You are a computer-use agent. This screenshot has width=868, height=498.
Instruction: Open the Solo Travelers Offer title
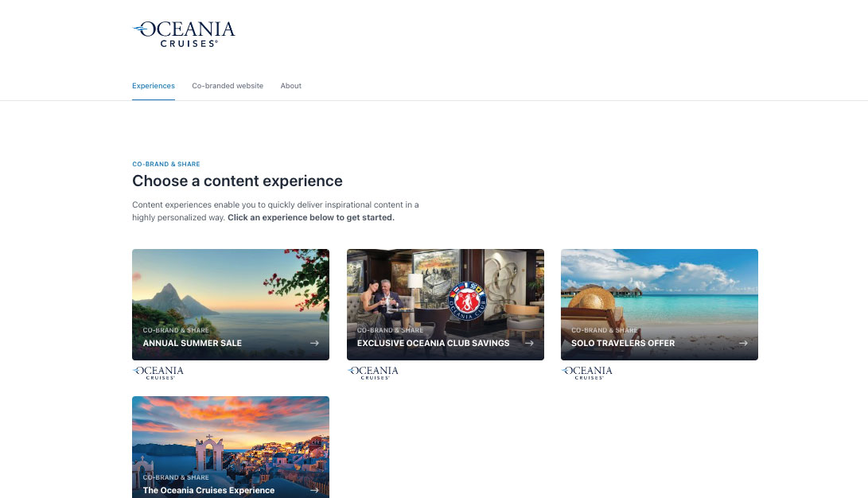(623, 343)
